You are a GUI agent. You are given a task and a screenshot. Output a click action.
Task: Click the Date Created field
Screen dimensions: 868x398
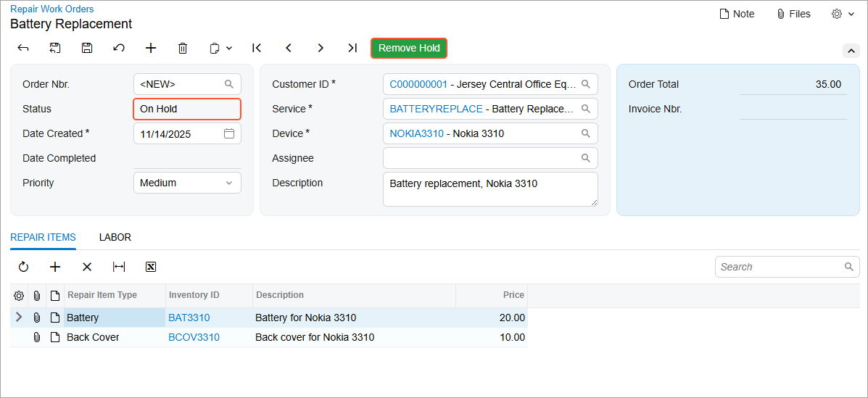(x=187, y=133)
